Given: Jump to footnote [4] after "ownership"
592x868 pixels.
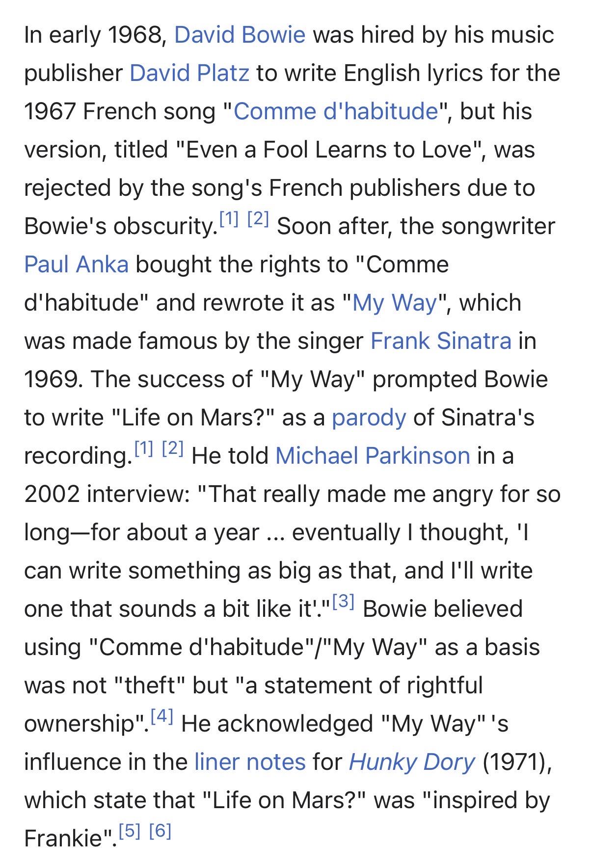Looking at the screenshot, I should tap(161, 716).
